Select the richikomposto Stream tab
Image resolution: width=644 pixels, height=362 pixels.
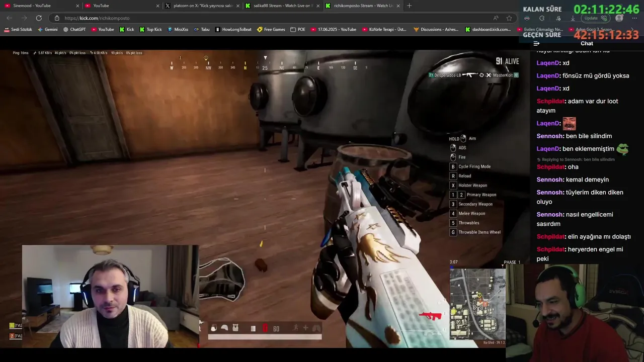(x=362, y=6)
